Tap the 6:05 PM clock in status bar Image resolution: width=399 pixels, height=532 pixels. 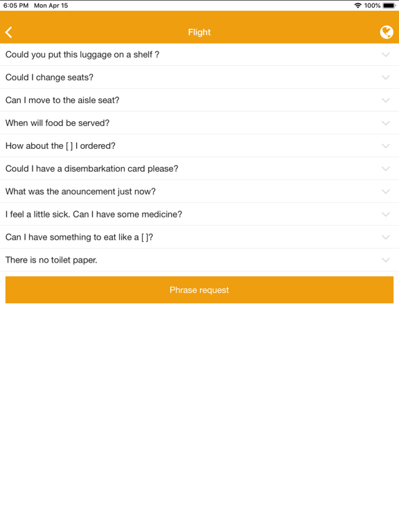(x=16, y=6)
